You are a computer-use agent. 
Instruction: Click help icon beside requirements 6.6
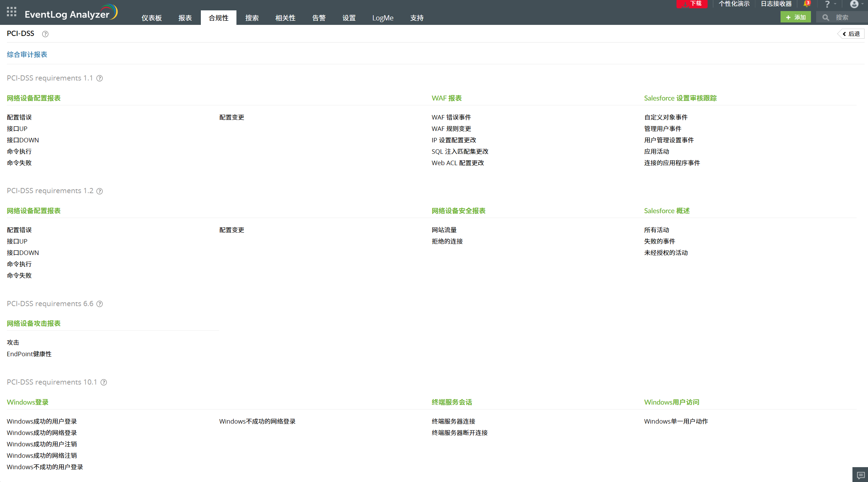100,304
